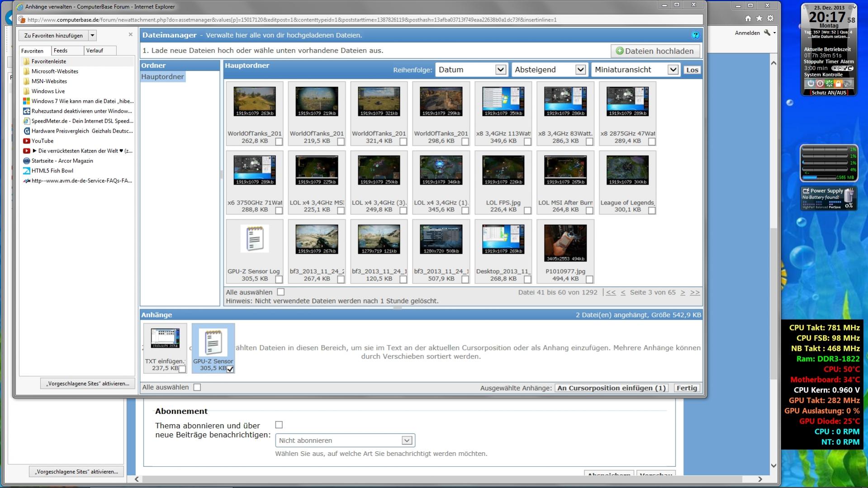The image size is (868, 488).
Task: Expand the arrow beside Zu Favoriten hinzufügen
Action: 92,35
